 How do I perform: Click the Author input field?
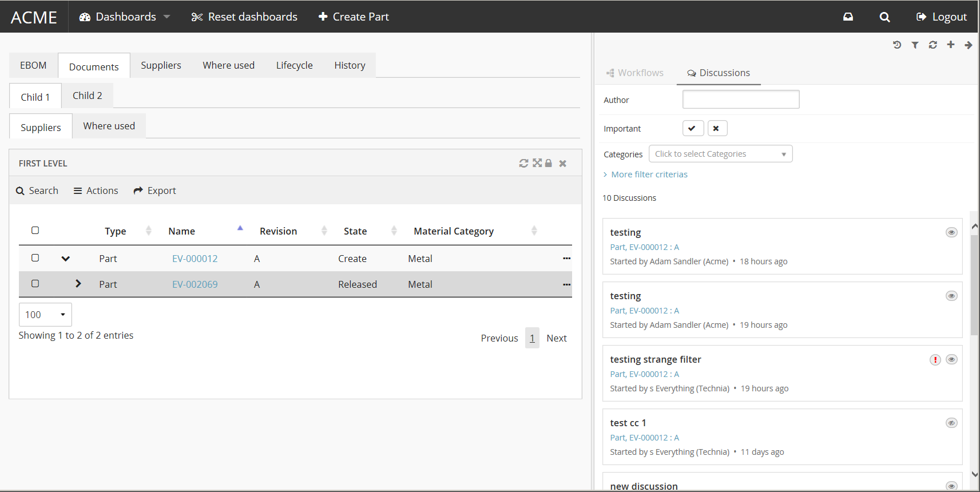tap(740, 100)
